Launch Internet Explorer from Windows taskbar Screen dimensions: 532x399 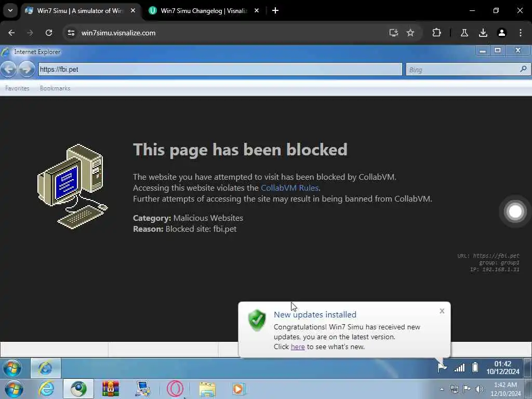pyautogui.click(x=46, y=389)
